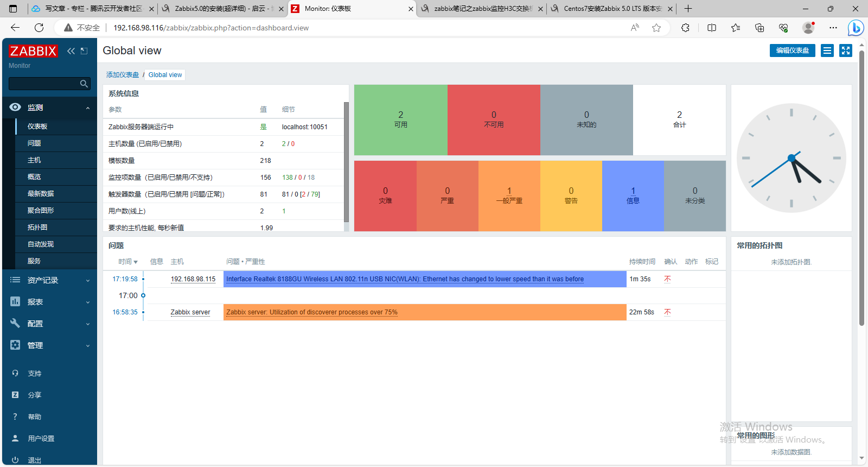Click the 一般严重 severity count tile

pyautogui.click(x=509, y=196)
